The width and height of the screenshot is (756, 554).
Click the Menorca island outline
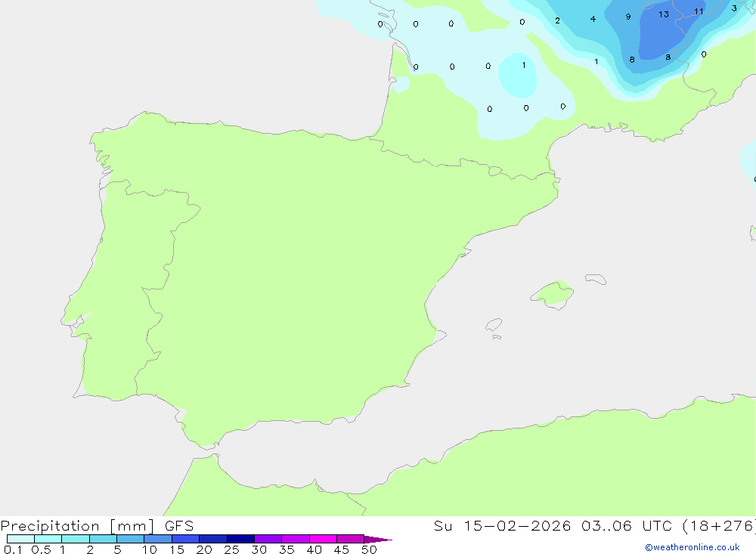tap(596, 279)
